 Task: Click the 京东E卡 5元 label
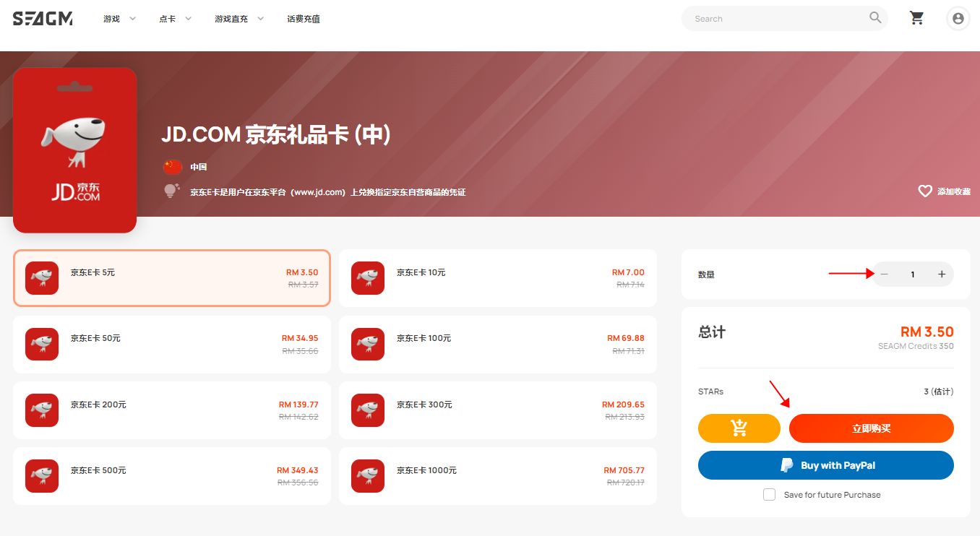93,272
